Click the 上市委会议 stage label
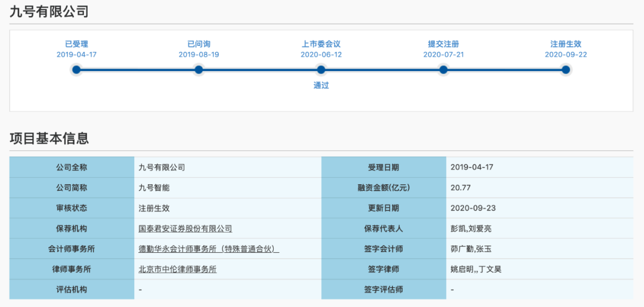The image size is (644, 307). 321,44
